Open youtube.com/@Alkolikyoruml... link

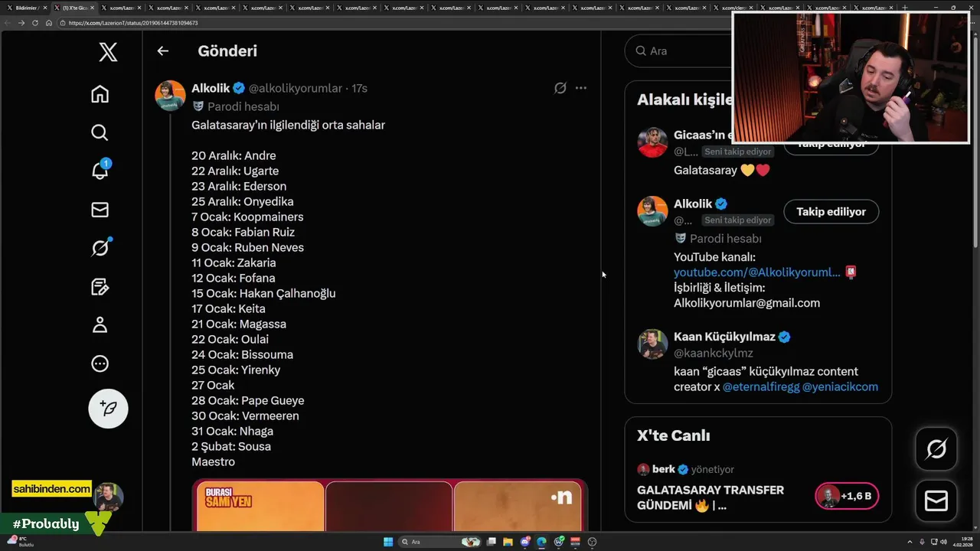click(x=756, y=272)
